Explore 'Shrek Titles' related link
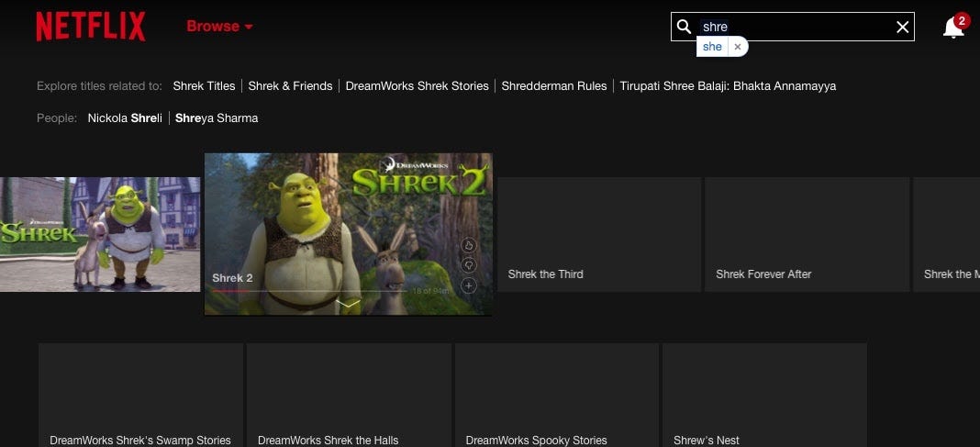 pyautogui.click(x=204, y=86)
